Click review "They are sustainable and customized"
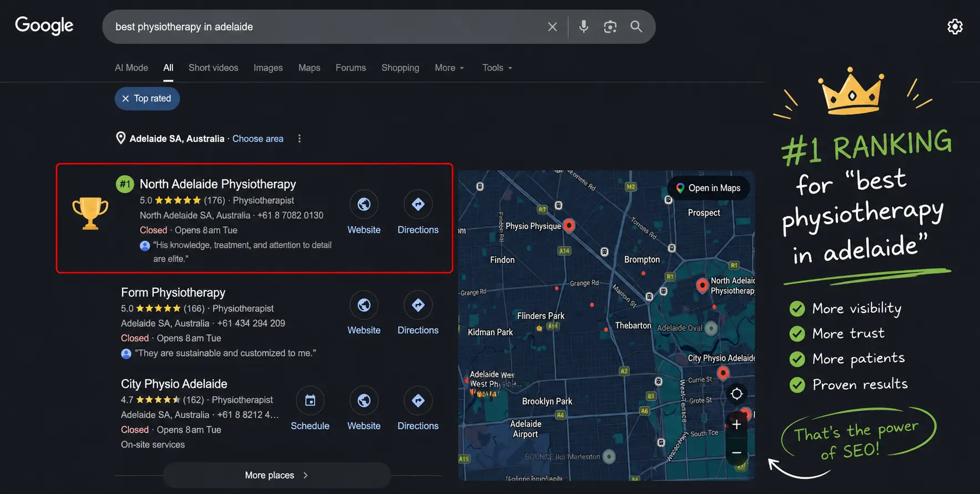The height and width of the screenshot is (494, 980). pyautogui.click(x=225, y=353)
